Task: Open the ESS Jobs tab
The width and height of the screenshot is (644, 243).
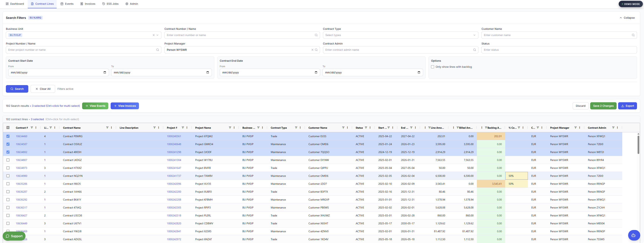Action: coord(110,4)
